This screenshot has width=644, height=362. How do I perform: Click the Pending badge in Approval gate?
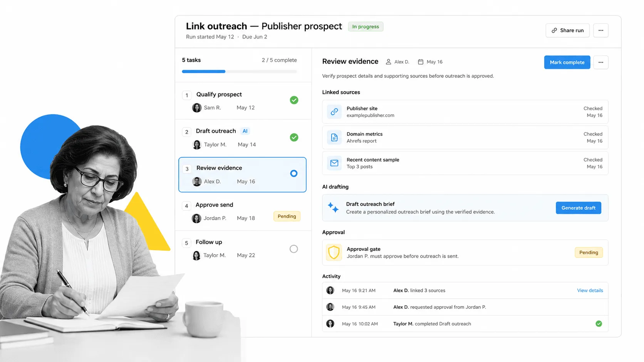[x=589, y=252]
